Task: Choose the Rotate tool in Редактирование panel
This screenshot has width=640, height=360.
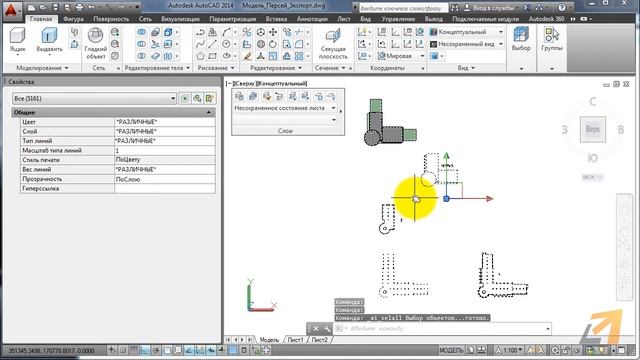Action: [273, 44]
